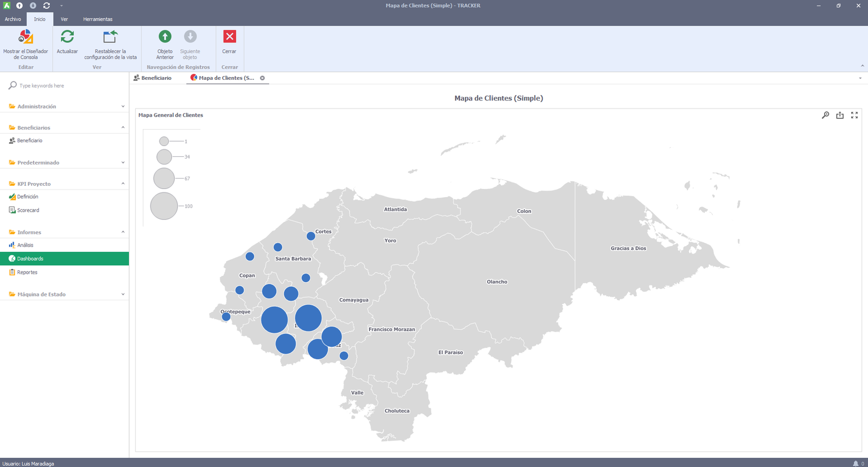Click the blue bubble next to Cortes
This screenshot has width=868, height=467.
pyautogui.click(x=311, y=236)
